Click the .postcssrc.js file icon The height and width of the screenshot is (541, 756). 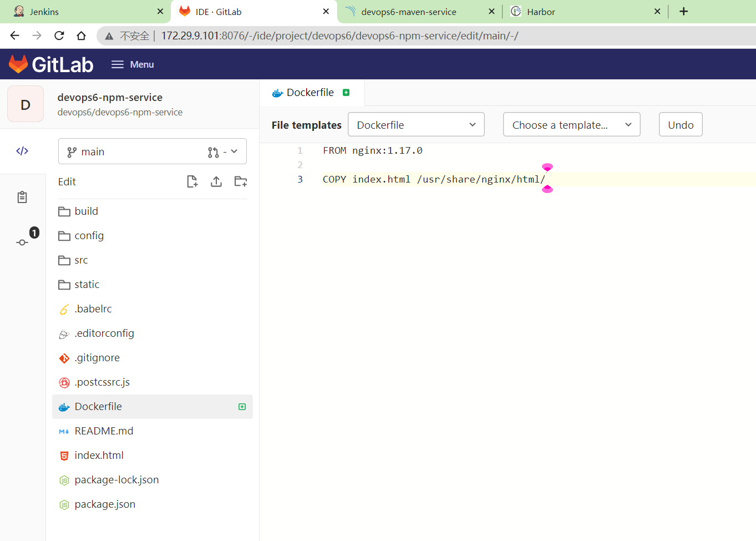(64, 382)
